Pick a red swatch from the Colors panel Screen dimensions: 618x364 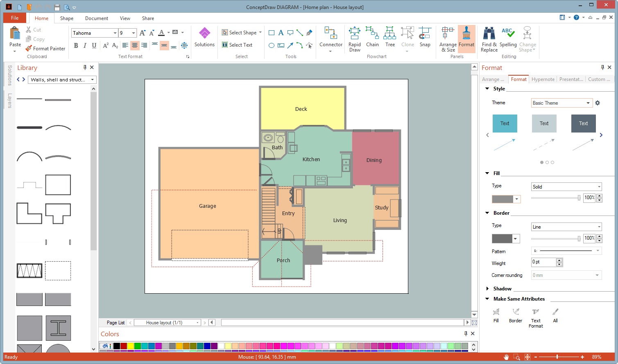[x=123, y=346]
